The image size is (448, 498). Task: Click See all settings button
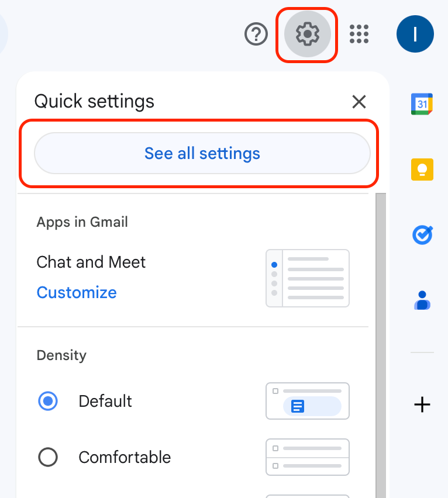click(x=202, y=153)
